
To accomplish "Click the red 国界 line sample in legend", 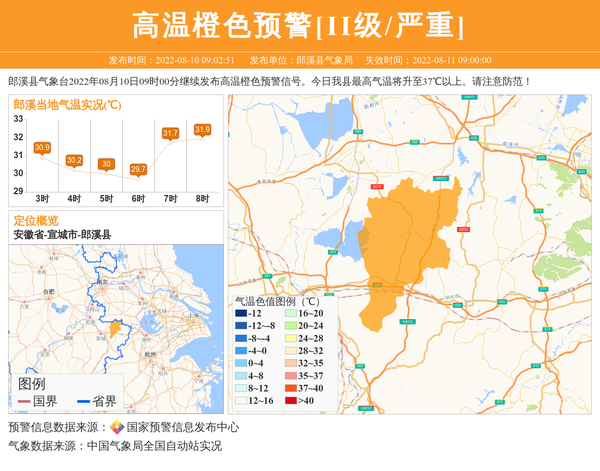I will click(x=24, y=401).
